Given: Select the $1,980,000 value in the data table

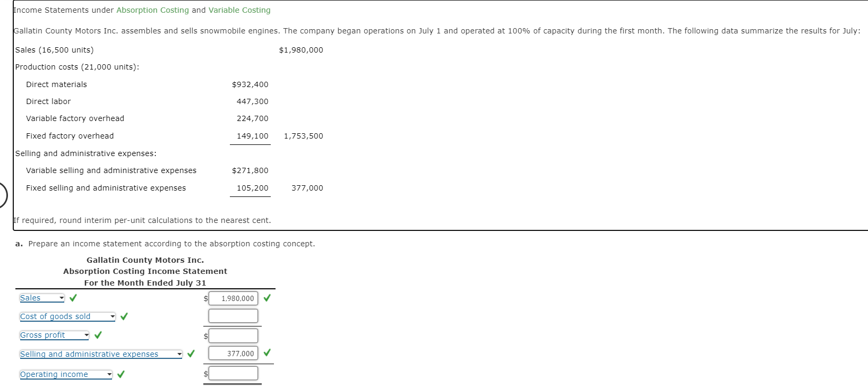Looking at the screenshot, I should click(x=301, y=50).
